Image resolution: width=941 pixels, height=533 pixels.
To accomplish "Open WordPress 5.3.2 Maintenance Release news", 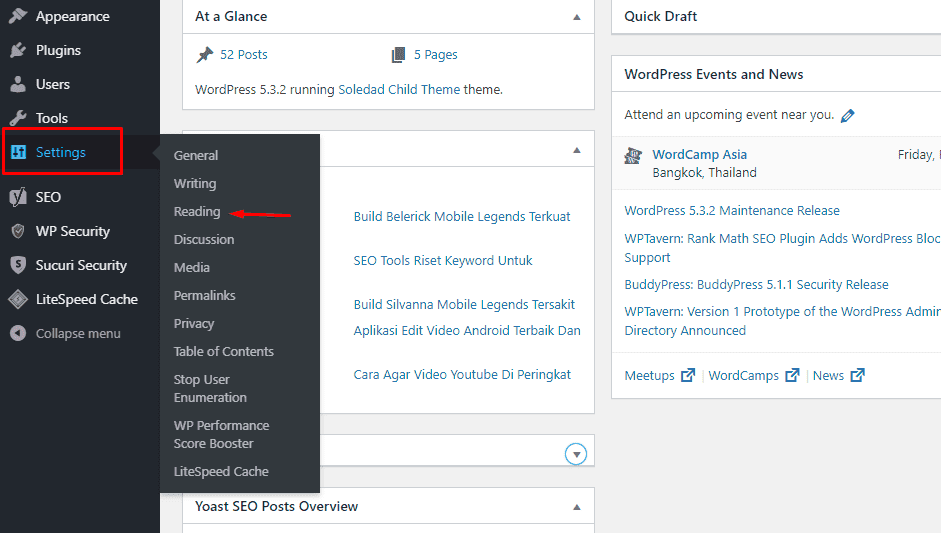I will pyautogui.click(x=732, y=211).
